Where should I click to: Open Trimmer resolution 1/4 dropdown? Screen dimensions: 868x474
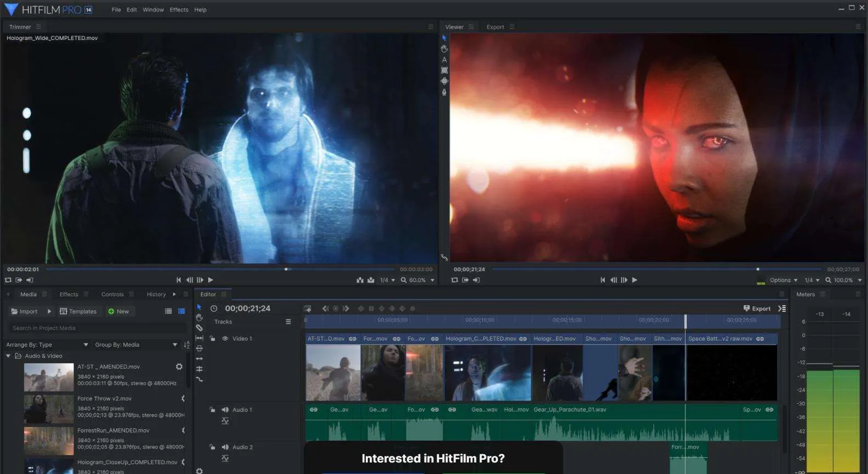tap(388, 280)
